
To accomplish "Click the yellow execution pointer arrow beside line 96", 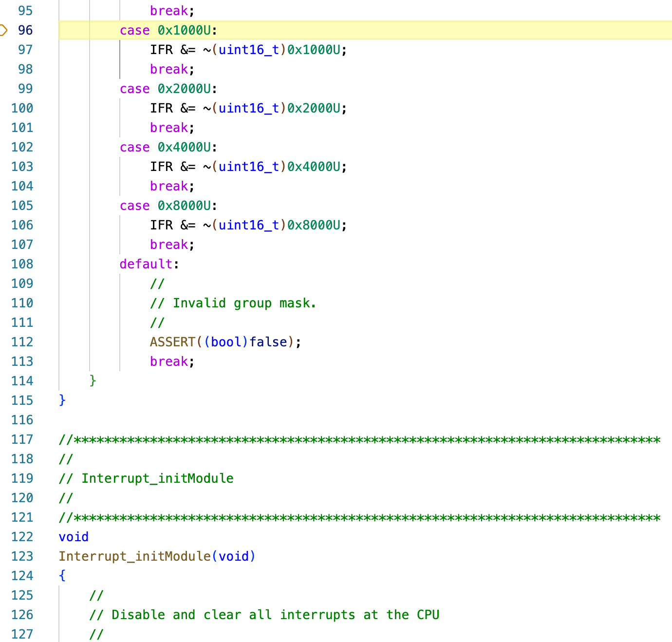I will tap(5, 30).
